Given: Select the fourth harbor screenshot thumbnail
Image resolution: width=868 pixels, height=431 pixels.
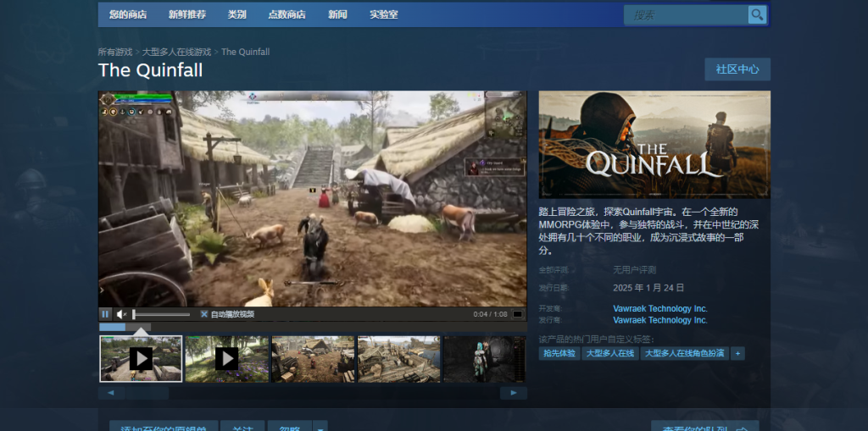Looking at the screenshot, I should pos(399,359).
